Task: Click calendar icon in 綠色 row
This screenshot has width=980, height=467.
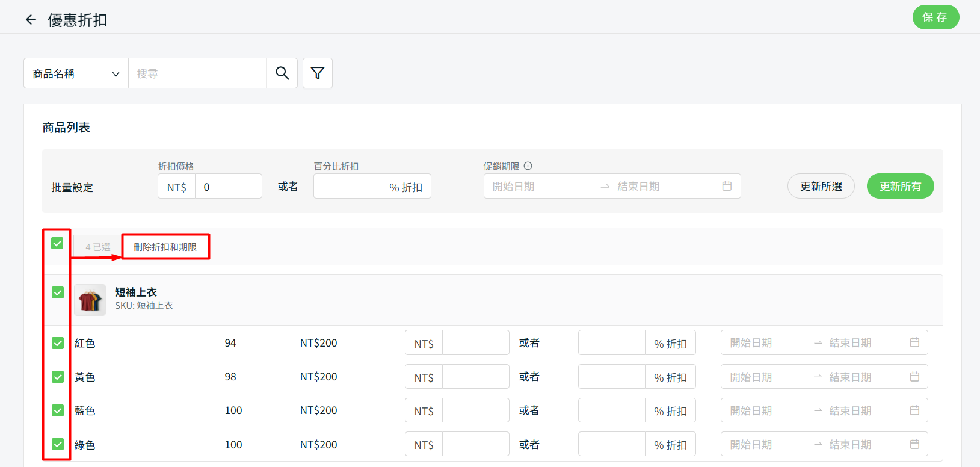Action: (x=914, y=444)
